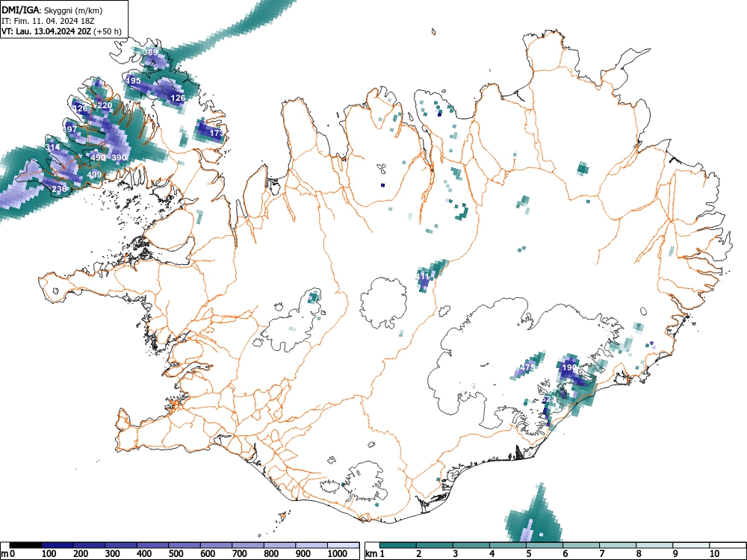Click the 475 visibility value on Vatnajökull
Image resolution: width=747 pixels, height=560 pixels.
click(527, 367)
